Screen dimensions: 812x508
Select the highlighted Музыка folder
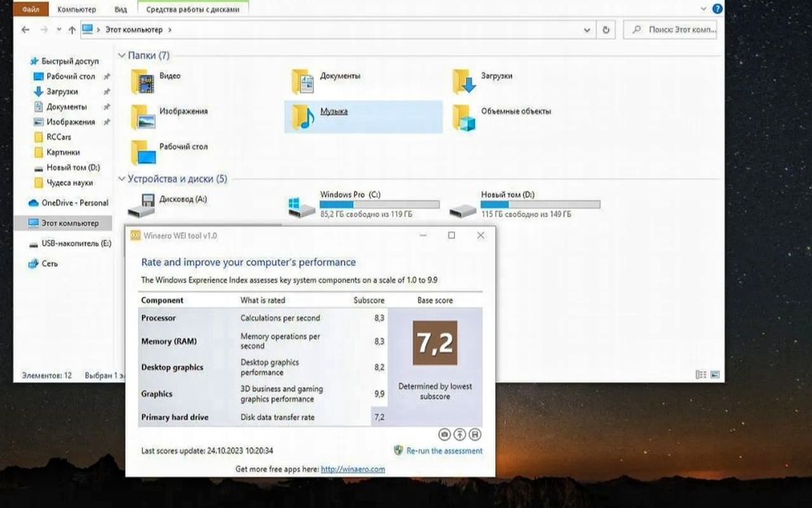(x=363, y=117)
